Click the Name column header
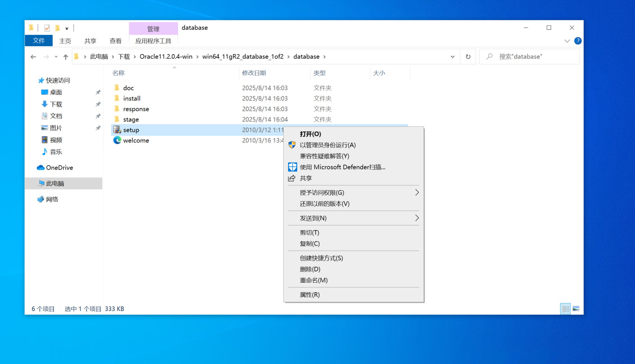Screen dimensions: 635x364 119,73
